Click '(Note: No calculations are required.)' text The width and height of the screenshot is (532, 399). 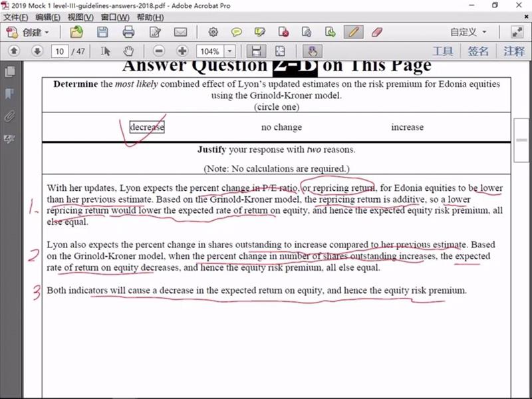point(277,169)
